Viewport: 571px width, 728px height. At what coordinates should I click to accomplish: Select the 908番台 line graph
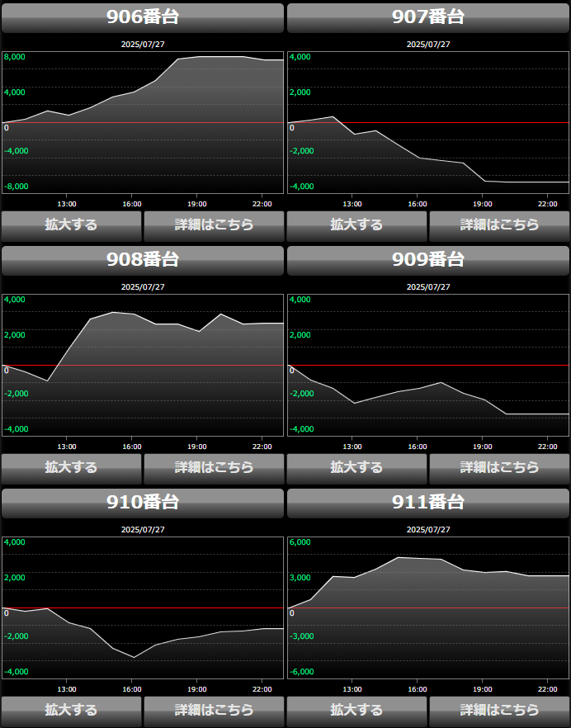143,366
